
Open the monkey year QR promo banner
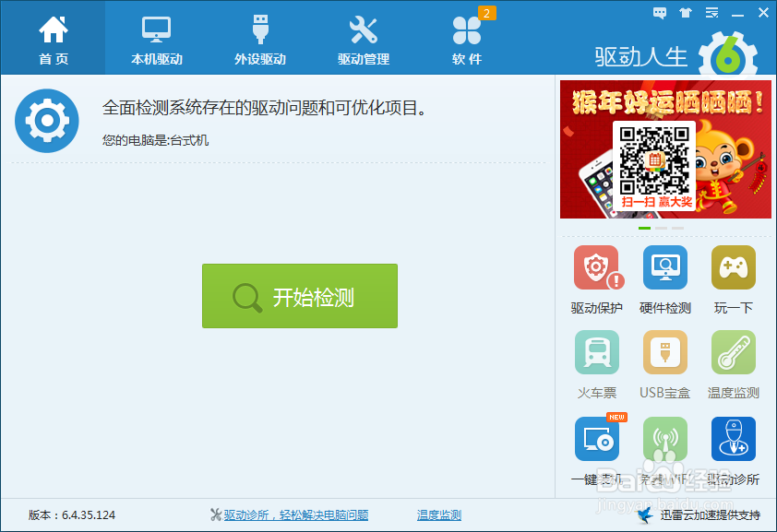[665, 149]
